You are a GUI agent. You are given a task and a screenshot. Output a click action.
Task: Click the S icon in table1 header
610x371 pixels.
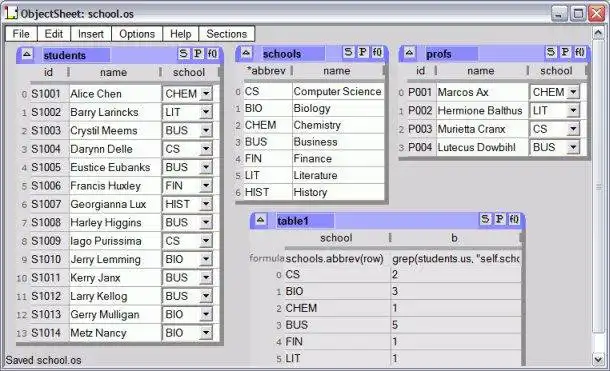485,219
